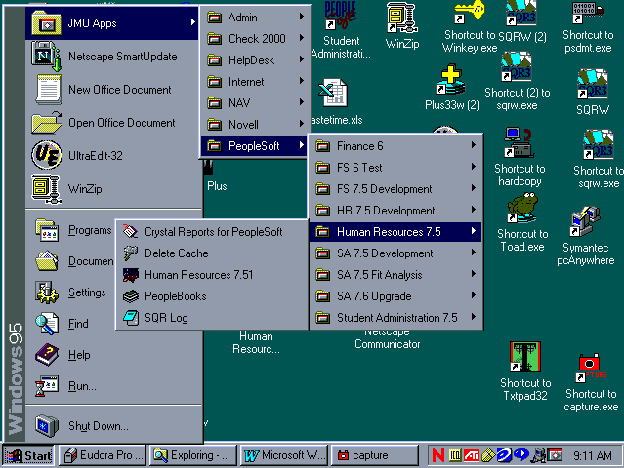
Task: Choose Open Office Document
Action: [112, 123]
